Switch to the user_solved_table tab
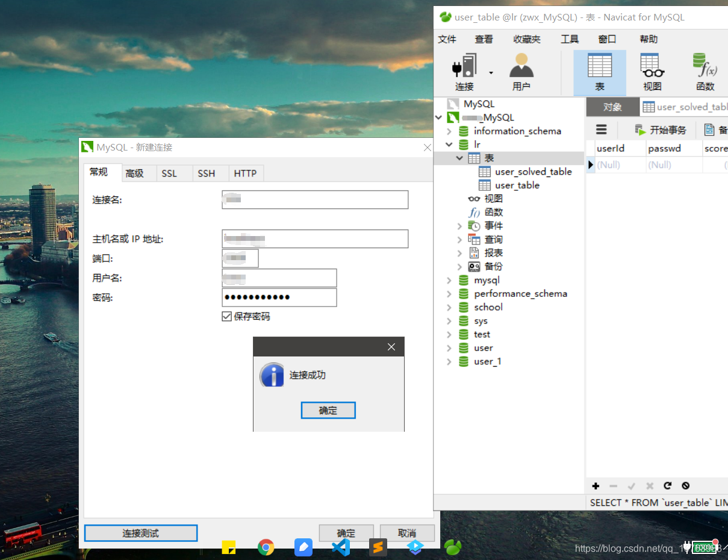The width and height of the screenshot is (728, 560). click(684, 107)
